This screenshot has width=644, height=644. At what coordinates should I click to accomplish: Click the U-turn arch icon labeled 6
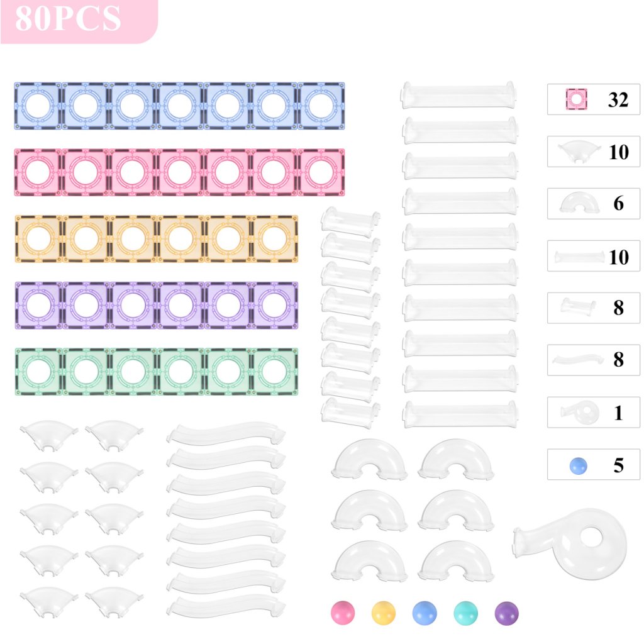[x=578, y=203]
